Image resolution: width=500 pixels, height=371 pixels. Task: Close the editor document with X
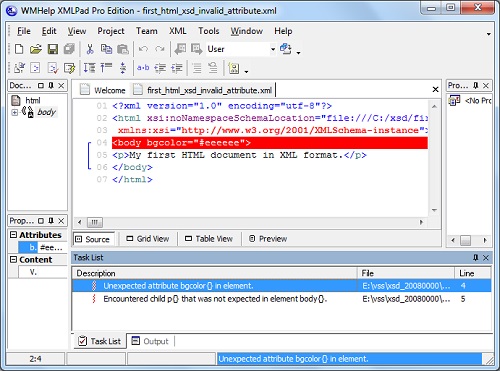[x=435, y=89]
